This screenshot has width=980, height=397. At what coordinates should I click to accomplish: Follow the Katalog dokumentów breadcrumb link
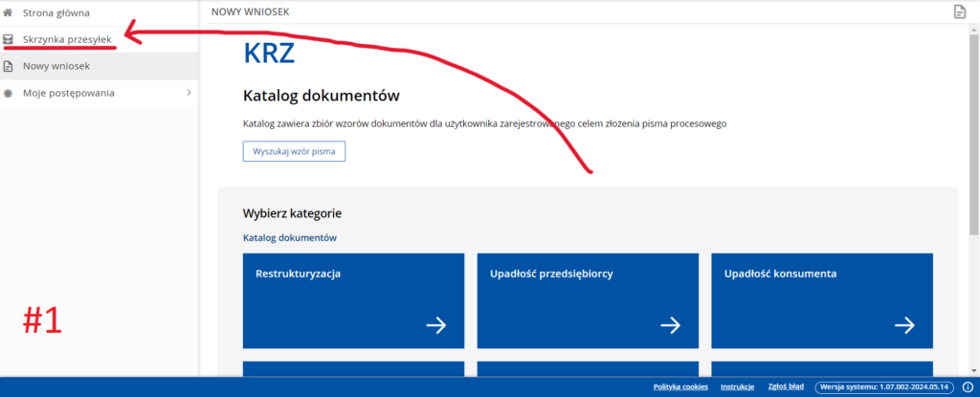pos(290,237)
